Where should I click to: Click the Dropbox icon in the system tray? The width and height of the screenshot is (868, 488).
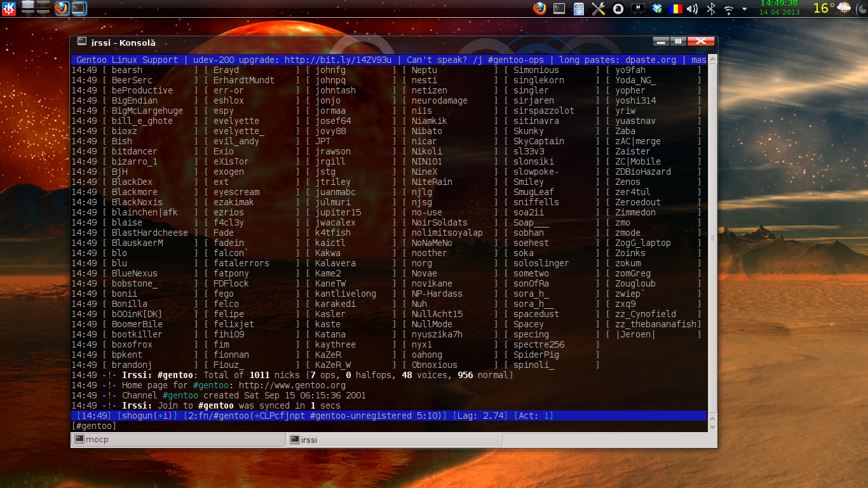pos(656,8)
